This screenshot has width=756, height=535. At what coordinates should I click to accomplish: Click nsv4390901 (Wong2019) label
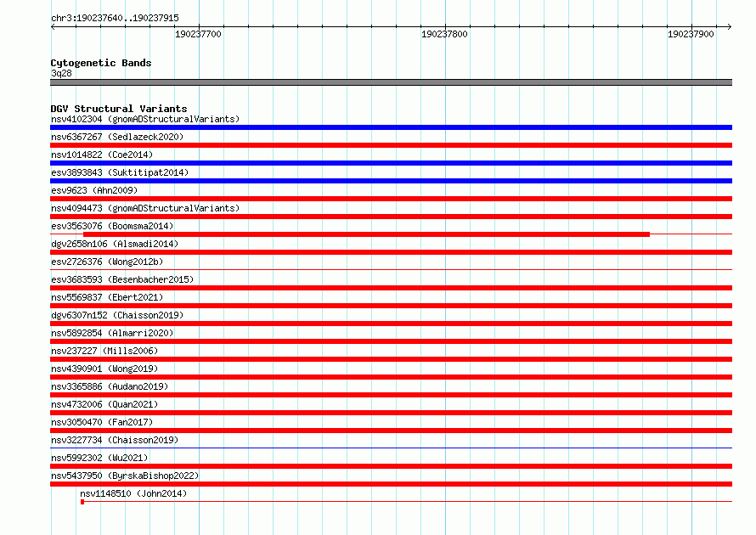(104, 369)
